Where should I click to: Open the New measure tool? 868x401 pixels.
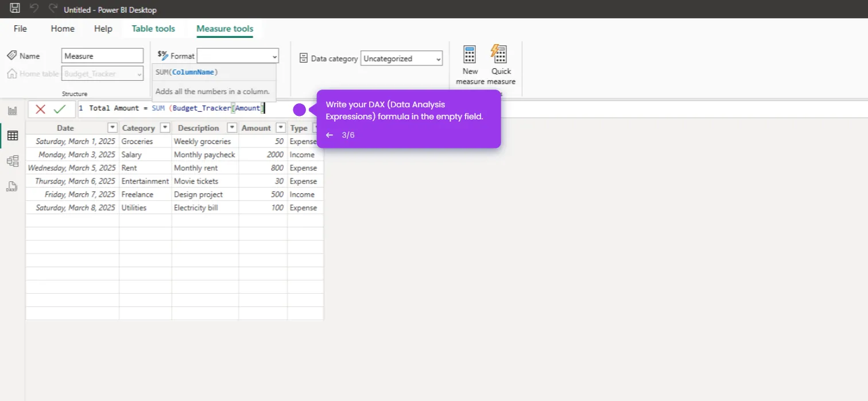coord(470,65)
